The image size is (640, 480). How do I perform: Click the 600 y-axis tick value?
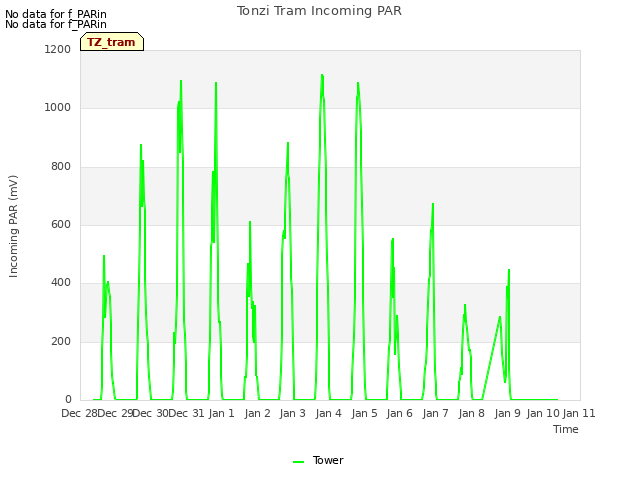61,224
